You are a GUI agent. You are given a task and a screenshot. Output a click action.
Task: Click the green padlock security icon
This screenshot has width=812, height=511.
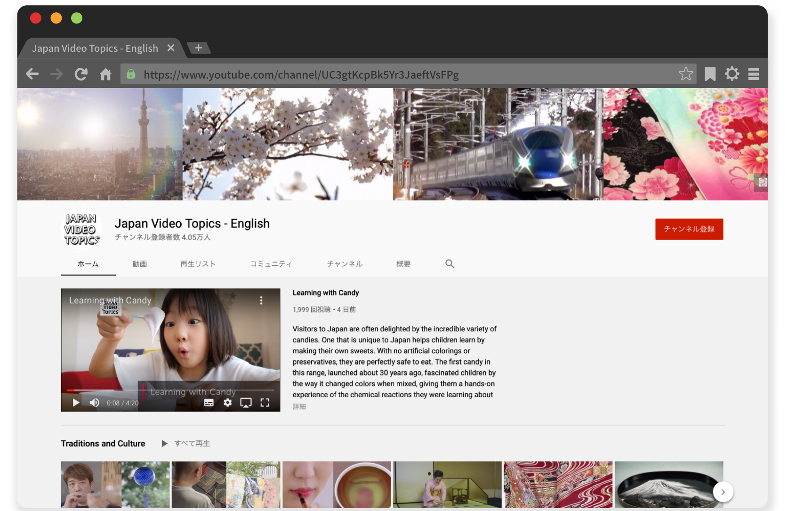(x=131, y=74)
